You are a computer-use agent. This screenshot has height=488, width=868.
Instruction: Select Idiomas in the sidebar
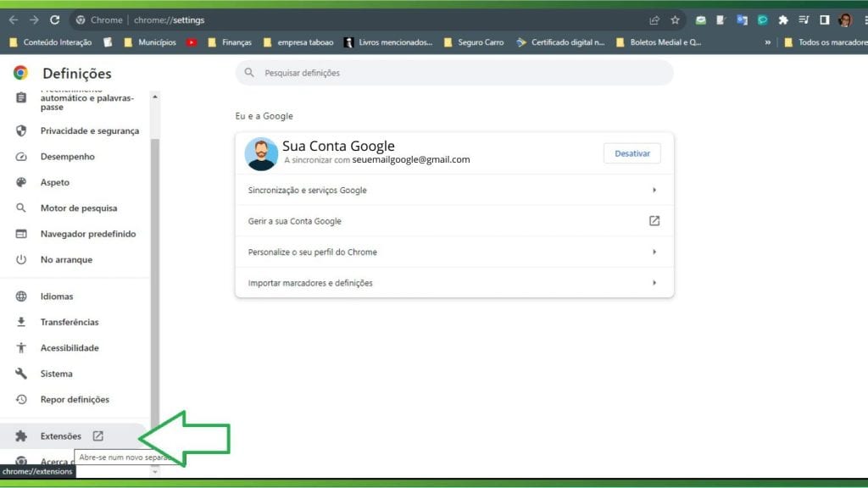[x=57, y=296]
